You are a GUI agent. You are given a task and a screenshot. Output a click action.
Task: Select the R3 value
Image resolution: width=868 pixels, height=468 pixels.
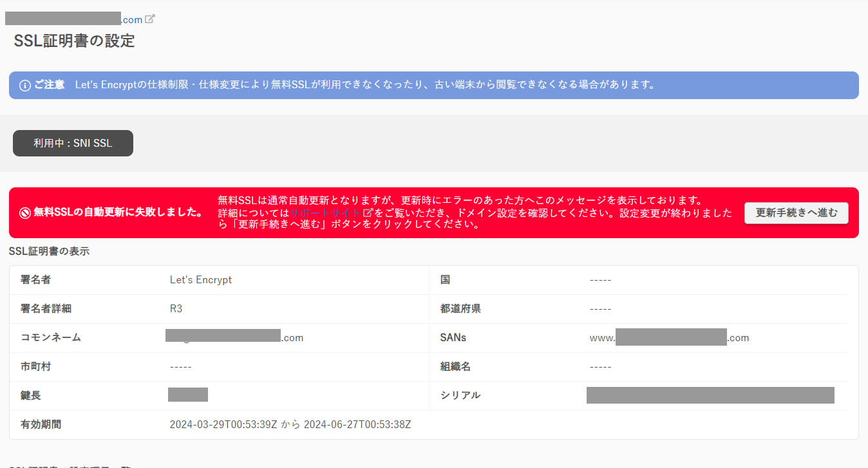[176, 309]
